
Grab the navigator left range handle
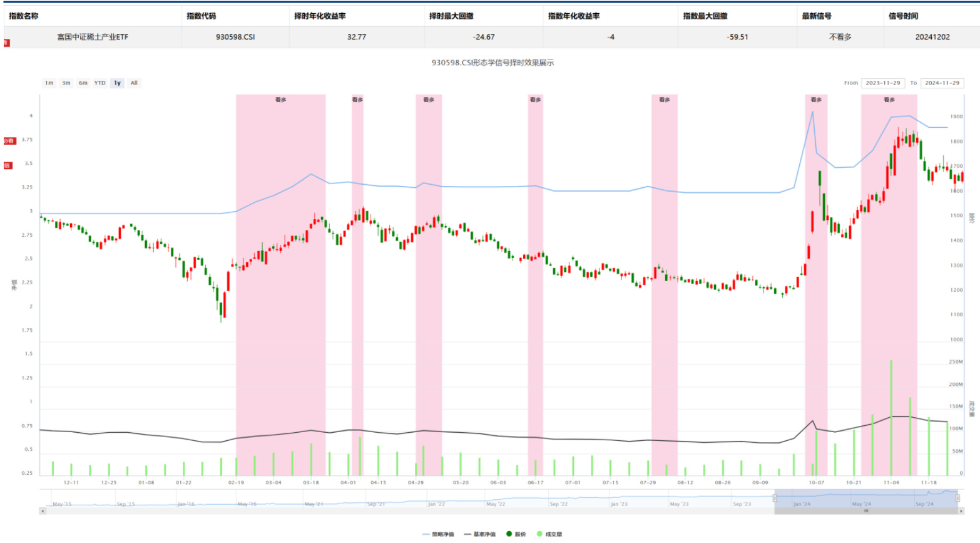775,499
